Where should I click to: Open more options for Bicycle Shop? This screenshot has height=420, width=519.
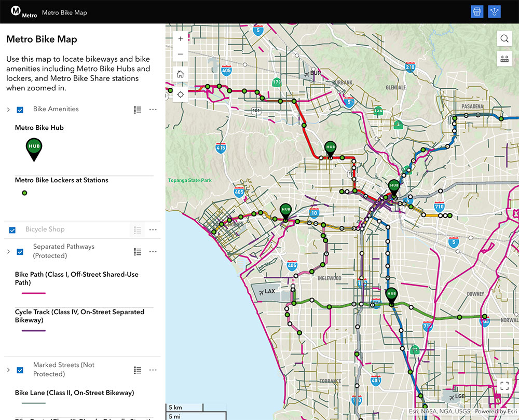(x=153, y=229)
